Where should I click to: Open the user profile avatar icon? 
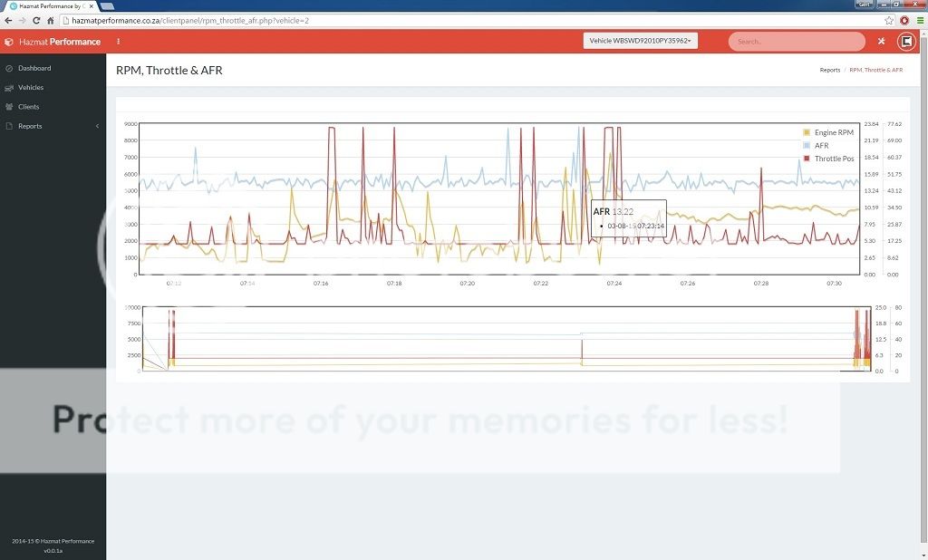coord(905,42)
